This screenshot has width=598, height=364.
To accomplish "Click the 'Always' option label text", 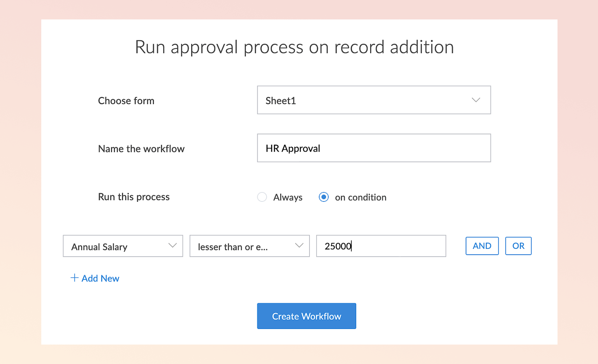I will (x=288, y=198).
